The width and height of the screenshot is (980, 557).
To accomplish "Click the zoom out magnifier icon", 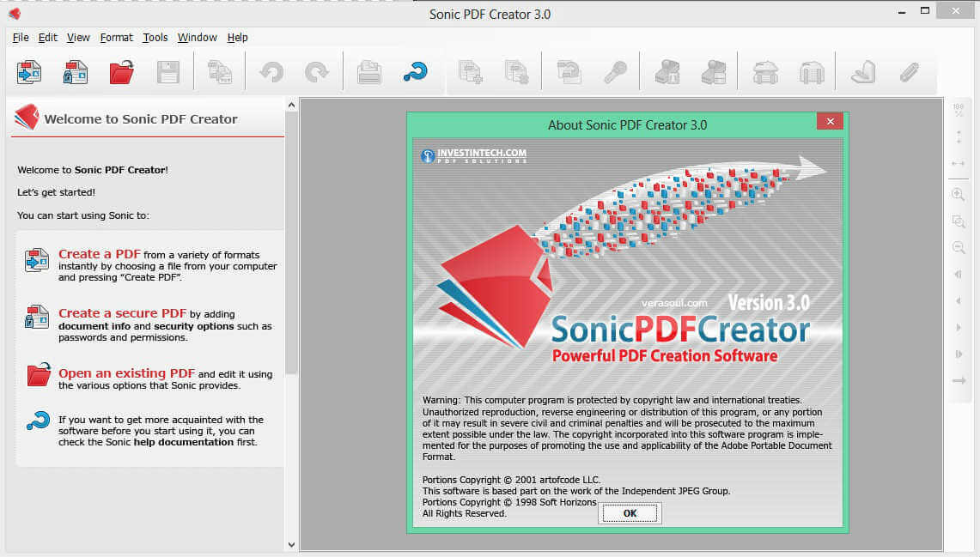I will click(x=959, y=248).
